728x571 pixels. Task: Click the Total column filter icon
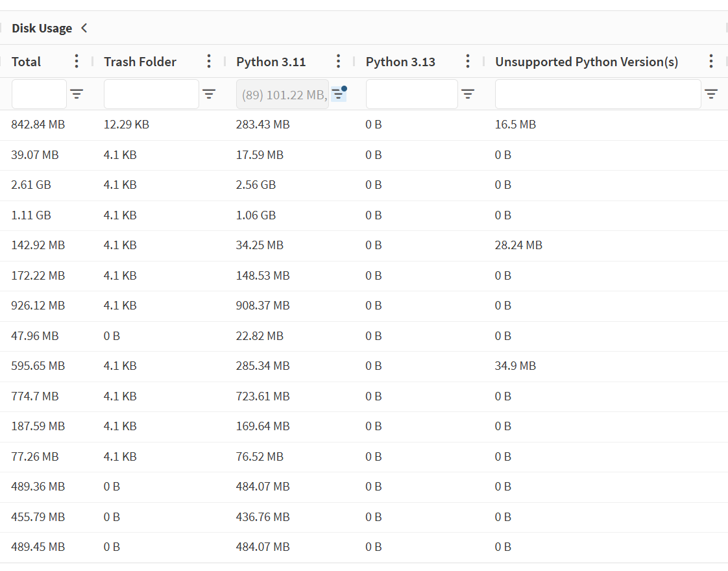click(x=77, y=94)
